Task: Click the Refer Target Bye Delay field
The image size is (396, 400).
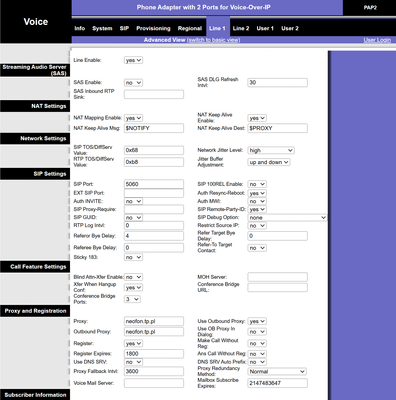Action: pos(277,236)
